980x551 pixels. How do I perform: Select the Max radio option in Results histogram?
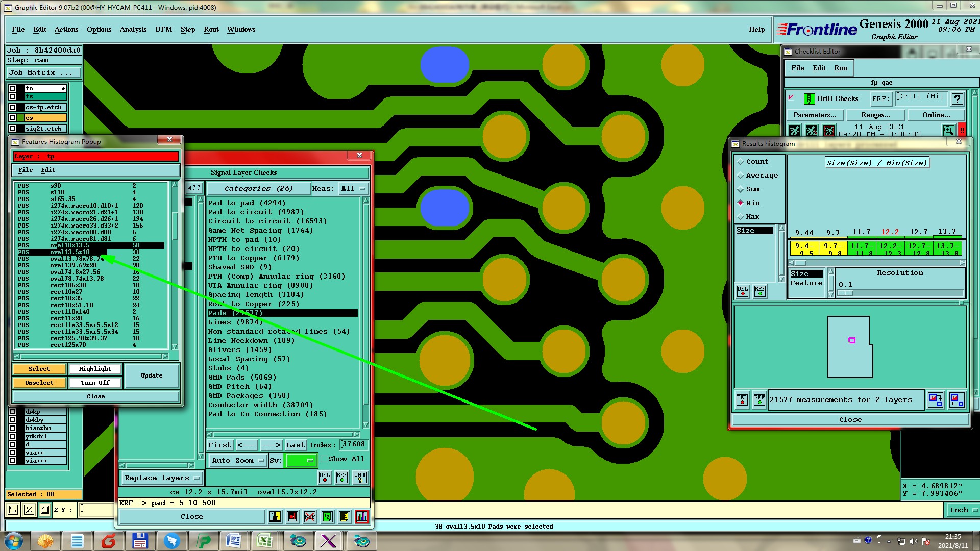coord(741,217)
